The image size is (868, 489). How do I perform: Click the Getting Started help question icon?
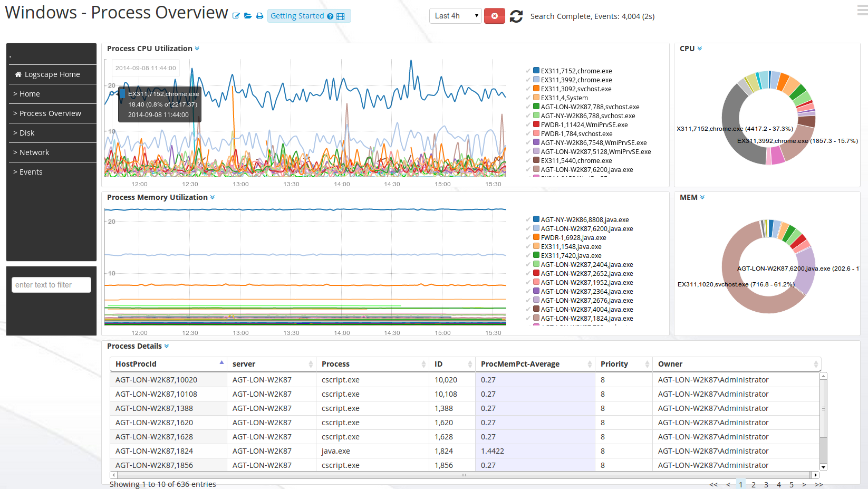click(330, 16)
